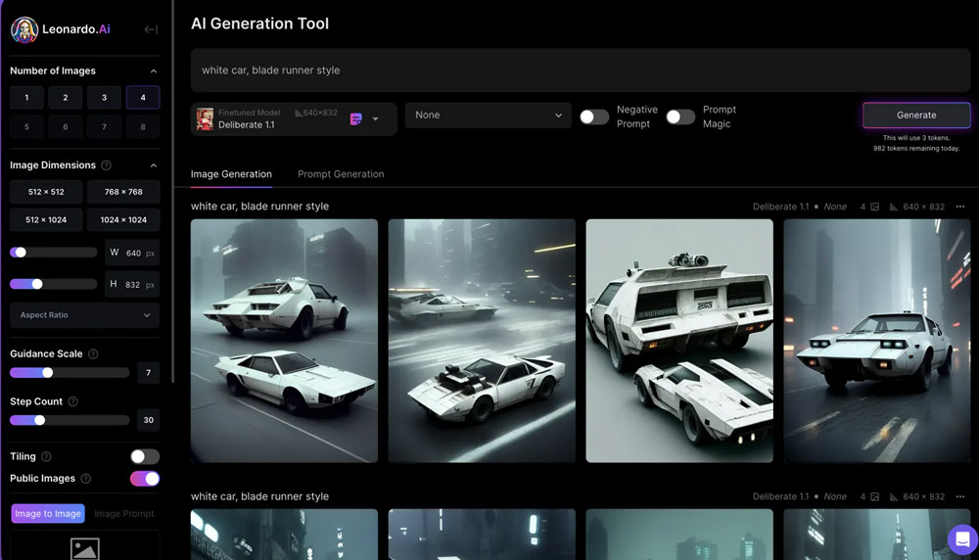Switch to Prompt Generation tab
Viewport: 979px width, 560px height.
coord(341,174)
